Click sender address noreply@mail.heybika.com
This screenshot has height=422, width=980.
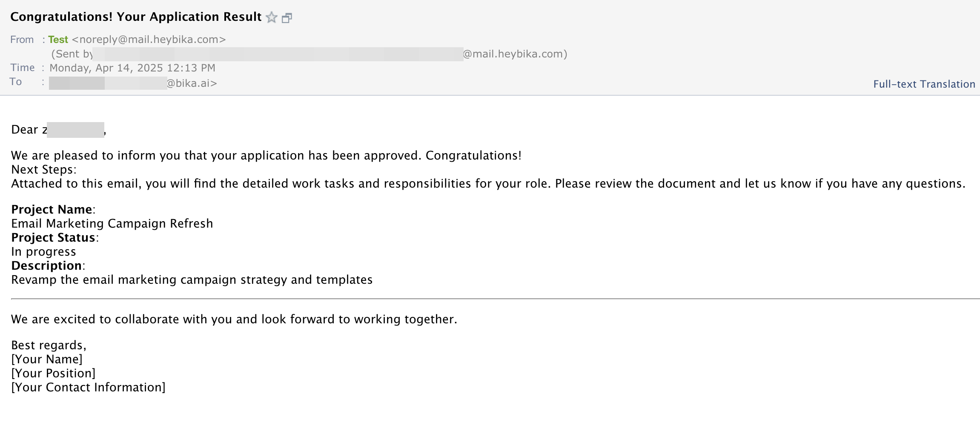pos(149,40)
